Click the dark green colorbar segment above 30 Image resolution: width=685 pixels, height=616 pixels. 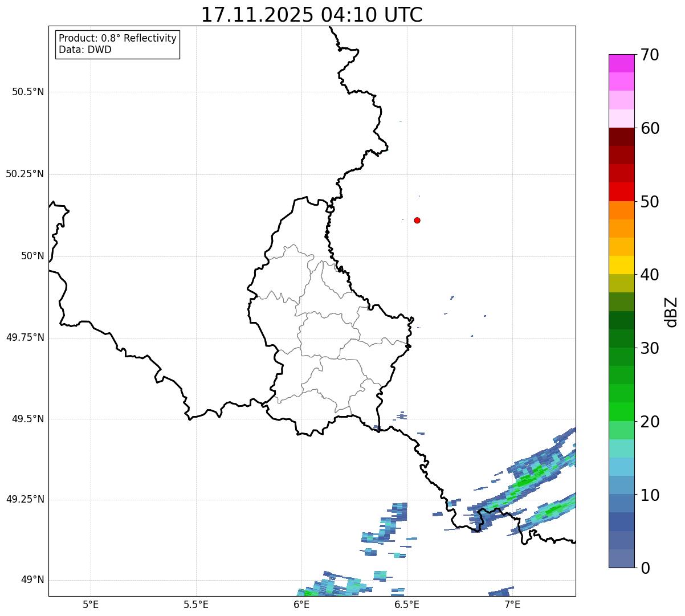click(x=621, y=338)
